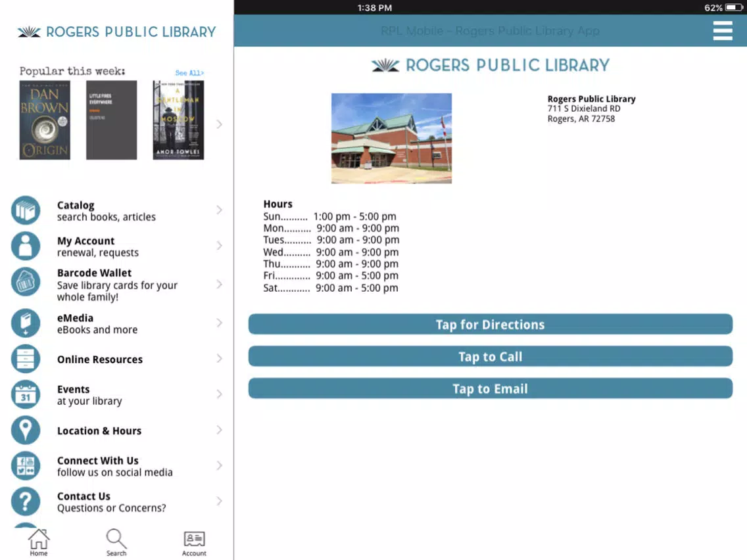Tap the Catalog books icon
The width and height of the screenshot is (747, 560).
pyautogui.click(x=26, y=210)
